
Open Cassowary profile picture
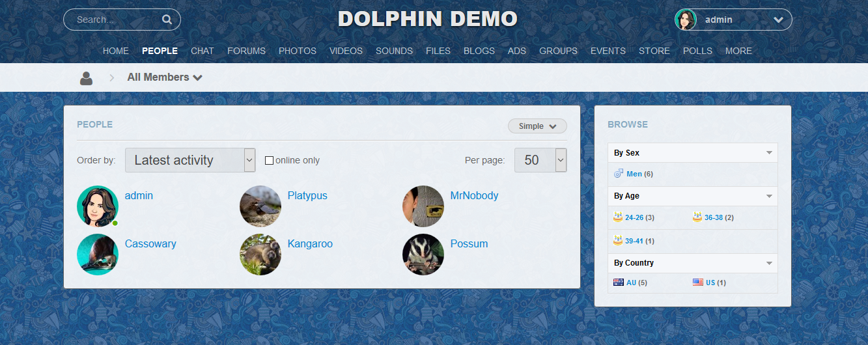pos(98,255)
